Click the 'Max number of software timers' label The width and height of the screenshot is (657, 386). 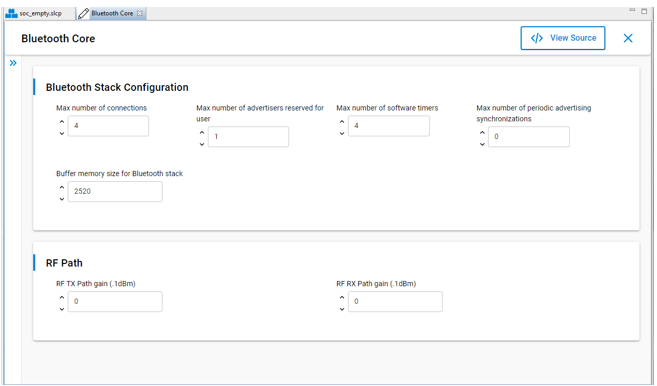[387, 108]
